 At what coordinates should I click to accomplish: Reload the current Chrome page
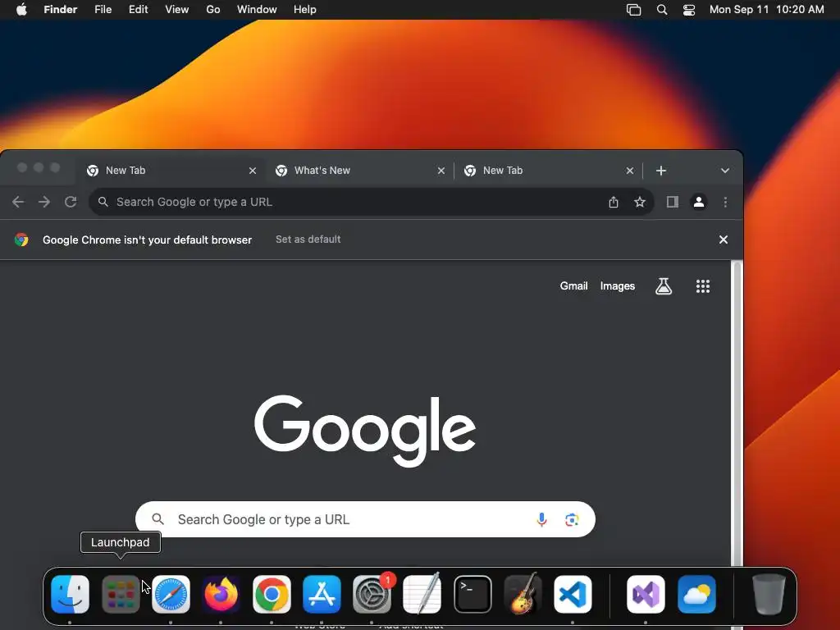[71, 202]
